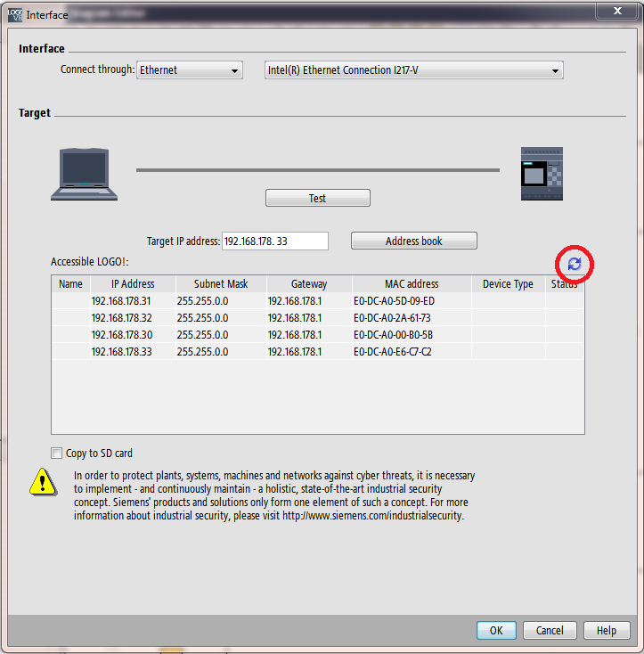
Task: Click the Connect through label
Action: pyautogui.click(x=98, y=69)
